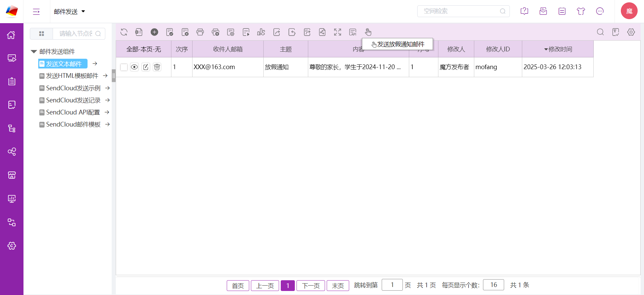Select 发送文本邮件 tree item
Viewport: 644px width, 295px height.
(x=63, y=64)
